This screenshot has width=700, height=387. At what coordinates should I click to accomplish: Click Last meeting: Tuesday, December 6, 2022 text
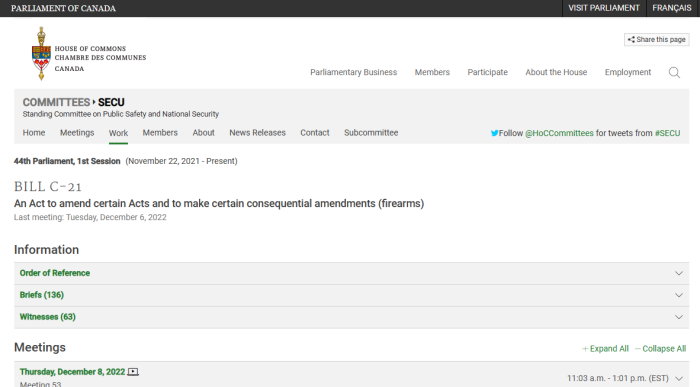pos(90,217)
